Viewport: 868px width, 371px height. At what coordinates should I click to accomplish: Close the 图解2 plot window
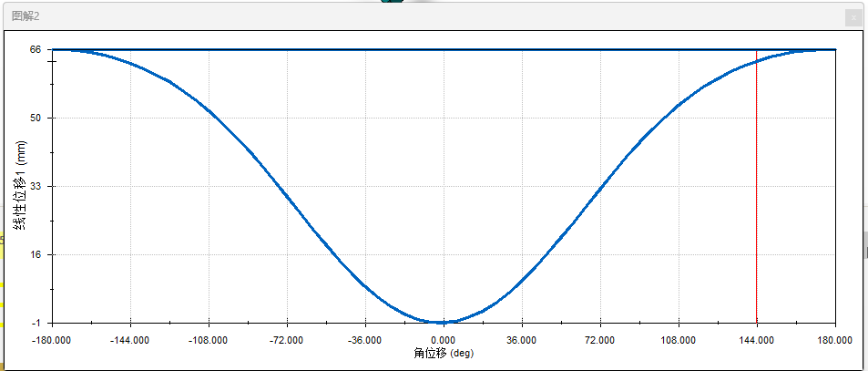tap(852, 16)
